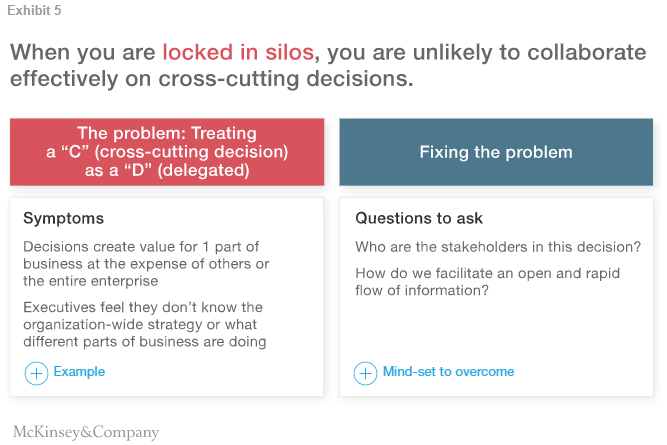Click the plus icon beside Mind-set to overcome
The image size is (667, 445).
click(366, 373)
